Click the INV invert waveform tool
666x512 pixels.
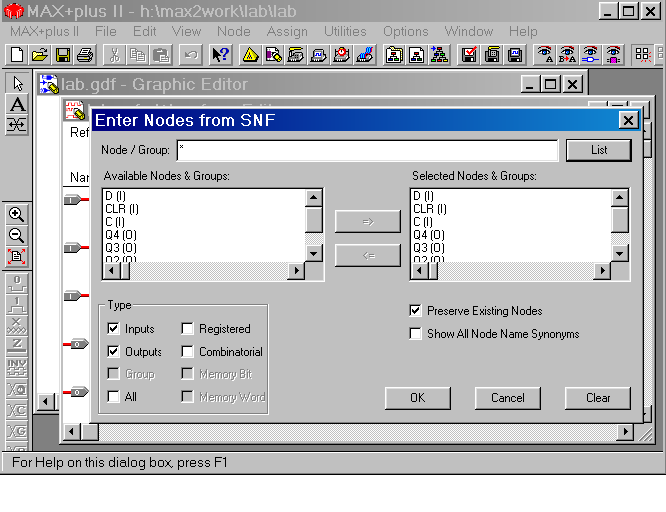[17, 368]
